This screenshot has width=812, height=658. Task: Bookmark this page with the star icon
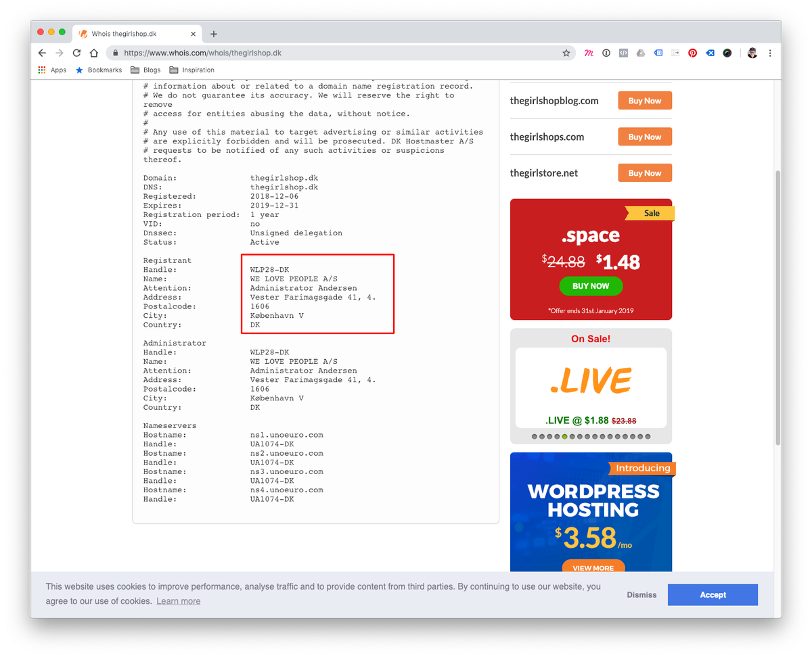tap(566, 53)
